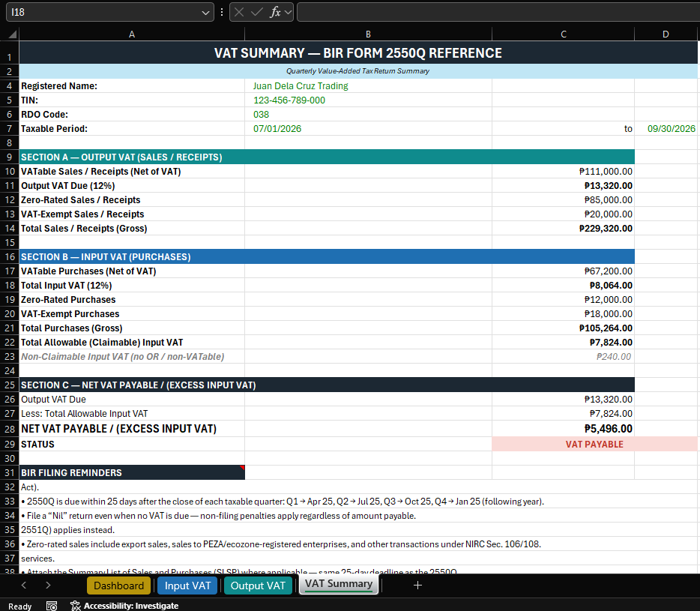Click Accessibility: Investigate in status bar
The image size is (700, 611).
pos(124,606)
